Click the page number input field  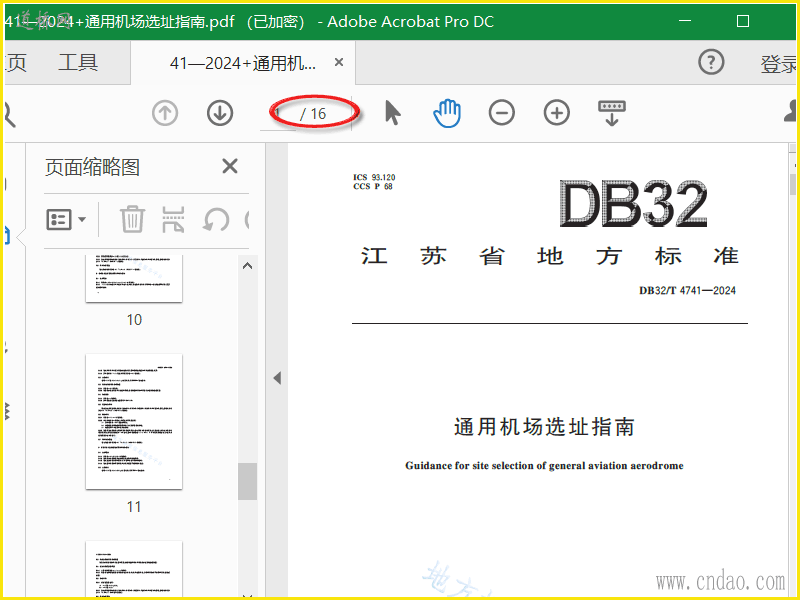coord(278,113)
